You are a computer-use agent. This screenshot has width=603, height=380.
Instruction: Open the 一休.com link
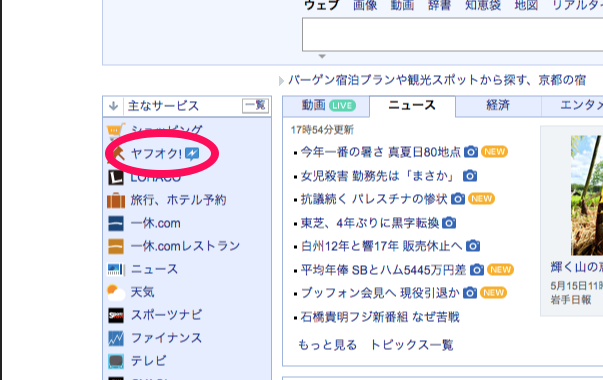point(156,223)
